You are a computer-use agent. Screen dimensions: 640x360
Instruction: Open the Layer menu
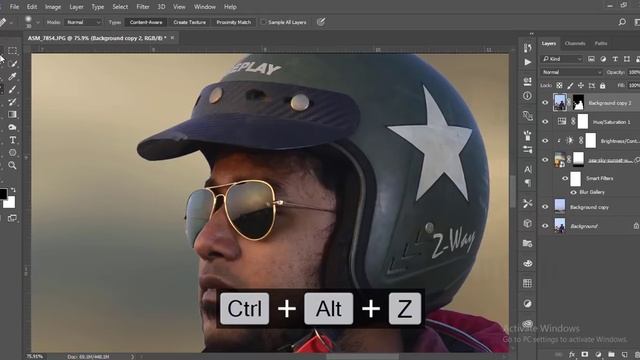[76, 7]
